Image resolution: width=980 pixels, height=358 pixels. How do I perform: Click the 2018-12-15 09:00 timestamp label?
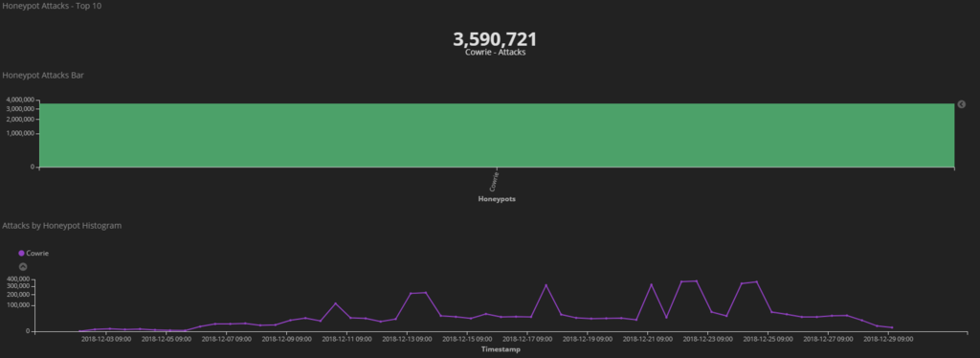click(467, 339)
